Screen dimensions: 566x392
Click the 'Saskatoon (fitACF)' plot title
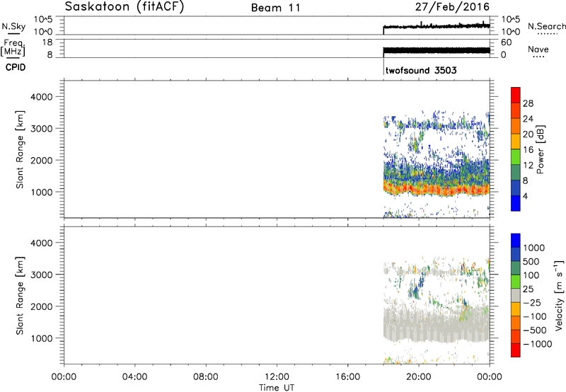coord(125,7)
